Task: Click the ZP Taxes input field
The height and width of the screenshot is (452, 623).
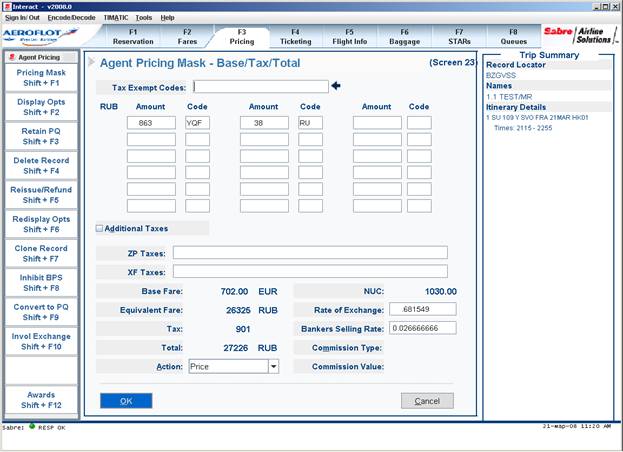Action: point(310,253)
